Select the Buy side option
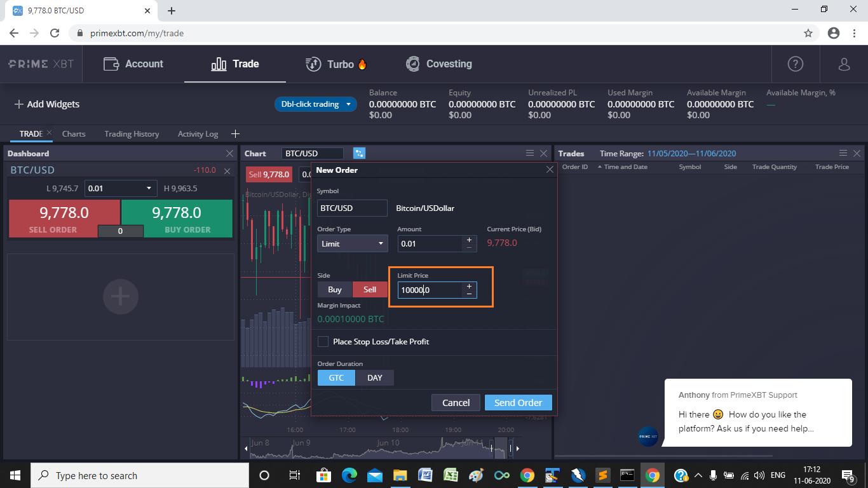The image size is (868, 488). click(334, 289)
